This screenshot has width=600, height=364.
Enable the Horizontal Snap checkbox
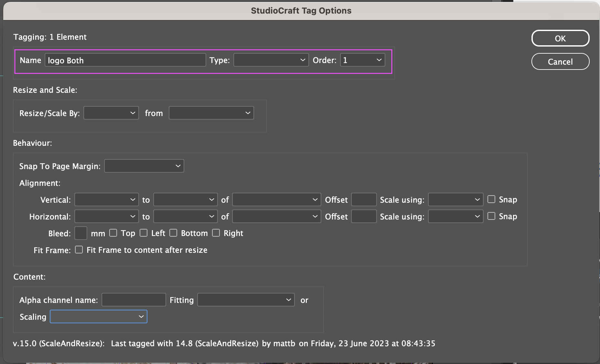click(491, 216)
